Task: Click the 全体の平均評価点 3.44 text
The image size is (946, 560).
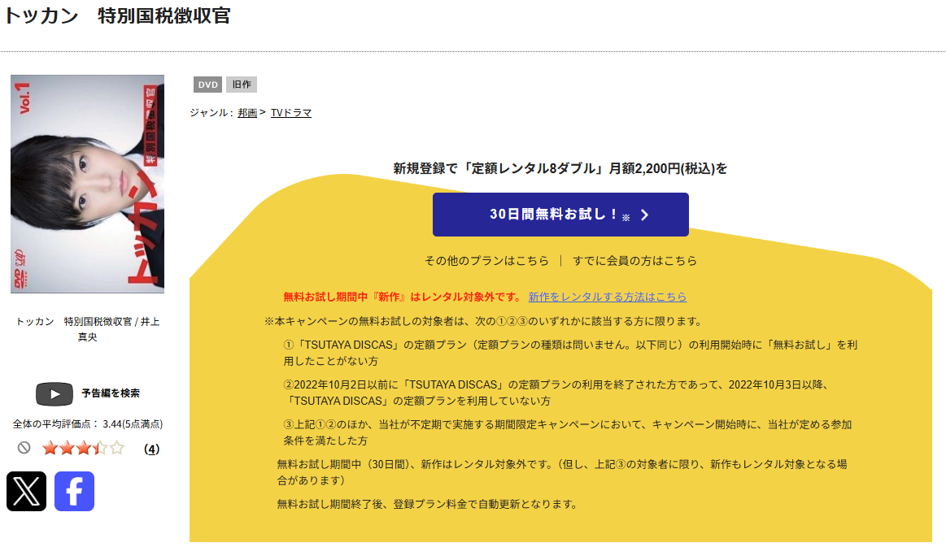Action: point(88,423)
